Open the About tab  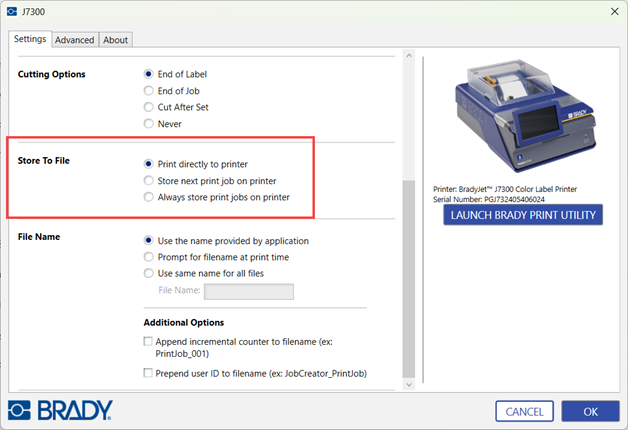[x=116, y=40]
